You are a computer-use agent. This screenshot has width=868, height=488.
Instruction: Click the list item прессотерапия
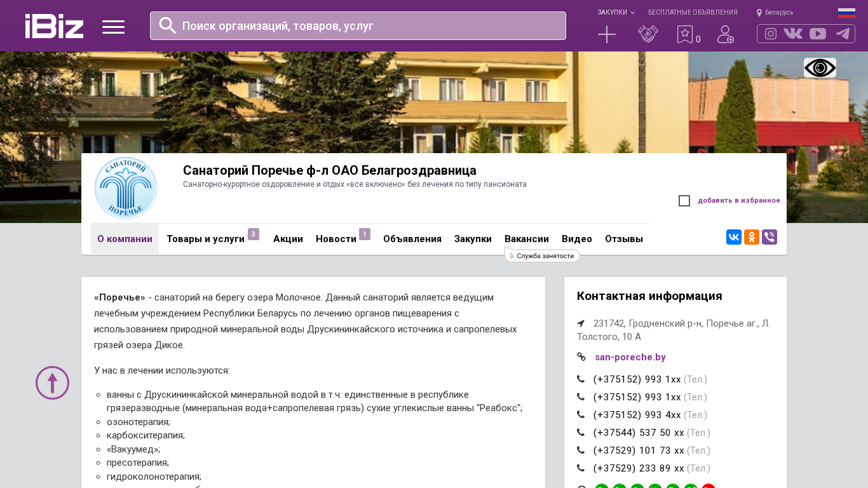click(138, 463)
